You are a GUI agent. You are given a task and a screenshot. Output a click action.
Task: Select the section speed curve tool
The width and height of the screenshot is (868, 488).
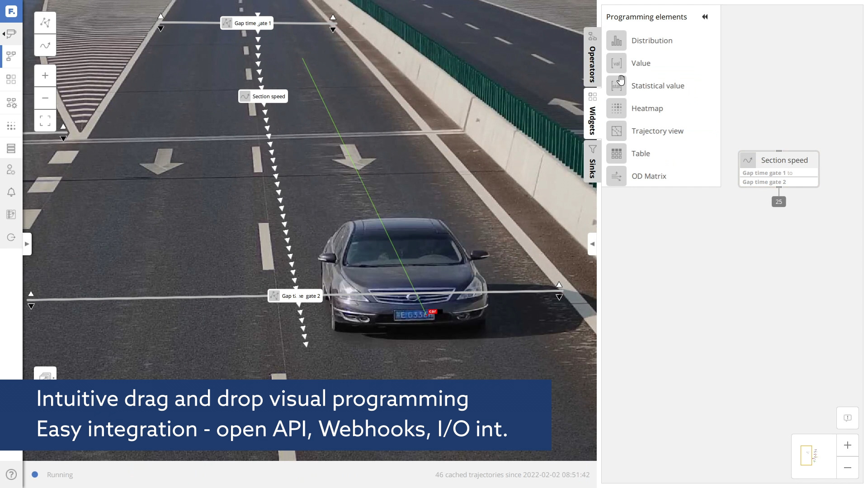45,45
